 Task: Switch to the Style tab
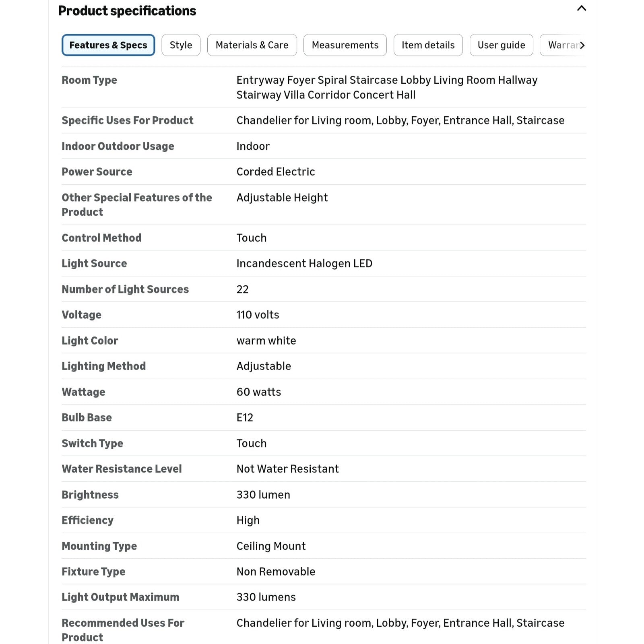coord(181,45)
